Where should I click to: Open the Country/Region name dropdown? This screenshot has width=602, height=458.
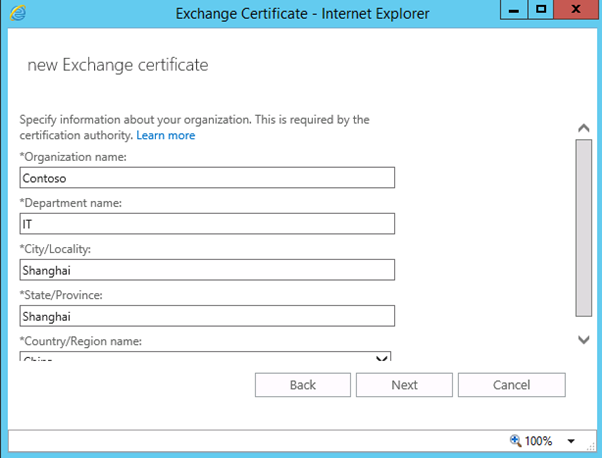pyautogui.click(x=205, y=356)
